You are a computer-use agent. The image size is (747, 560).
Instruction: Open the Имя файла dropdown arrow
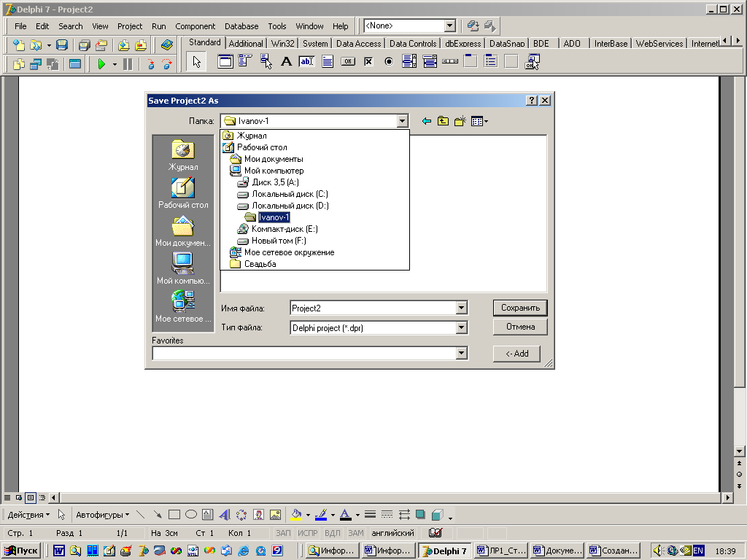(461, 308)
